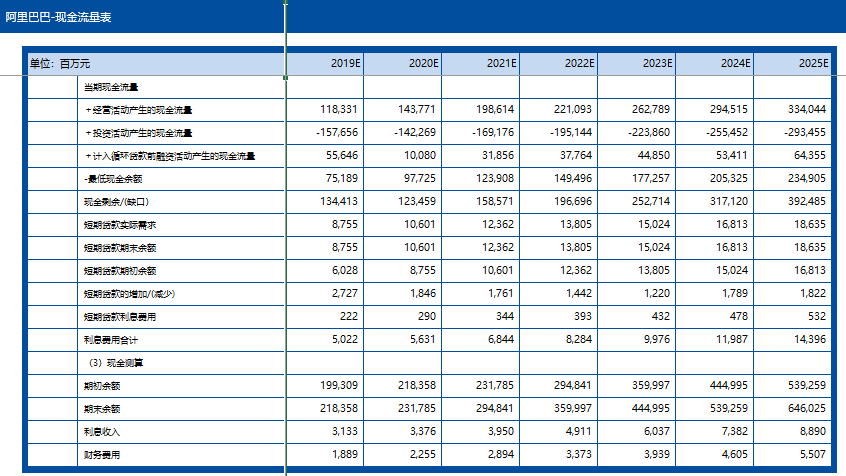Select cell with value 5,022
The height and width of the screenshot is (476, 846).
(324, 340)
